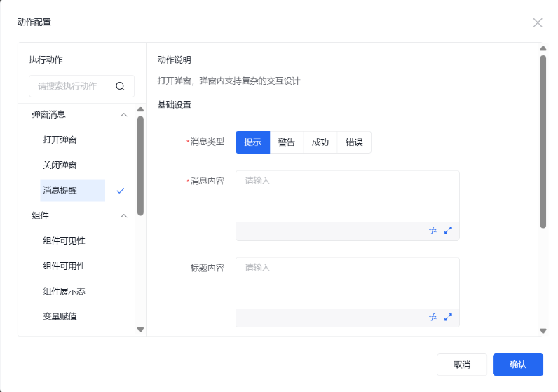The image size is (558, 392).
Task: Focus the 请搜索执行动作 search field
Action: coord(70,86)
